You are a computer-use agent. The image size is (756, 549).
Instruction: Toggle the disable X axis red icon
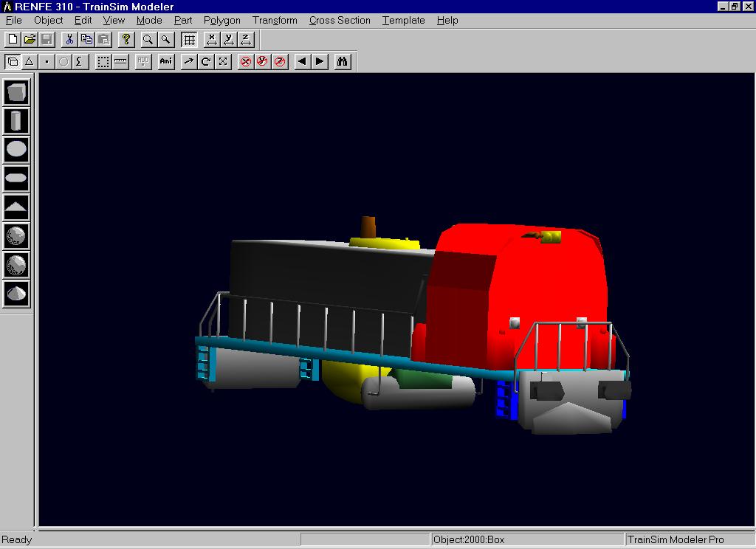click(x=246, y=61)
